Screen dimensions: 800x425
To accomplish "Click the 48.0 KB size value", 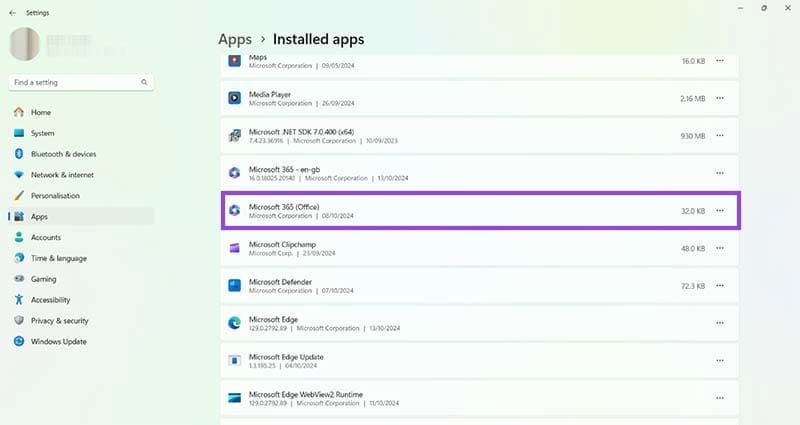I will point(693,248).
